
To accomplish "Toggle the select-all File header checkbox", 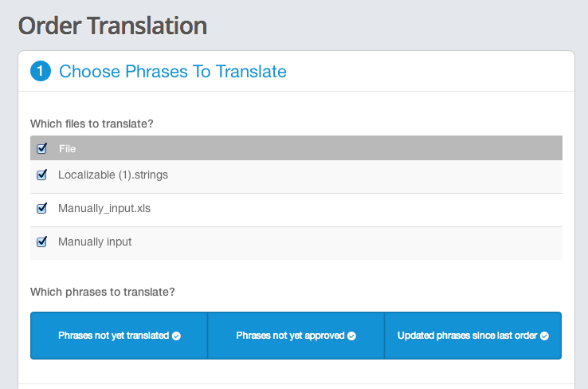I will [x=41, y=148].
